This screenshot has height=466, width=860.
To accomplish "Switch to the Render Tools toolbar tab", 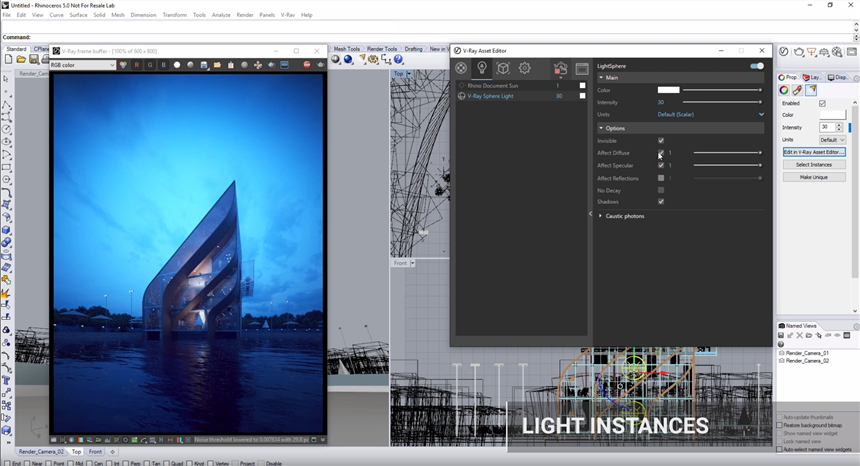I will [x=382, y=49].
